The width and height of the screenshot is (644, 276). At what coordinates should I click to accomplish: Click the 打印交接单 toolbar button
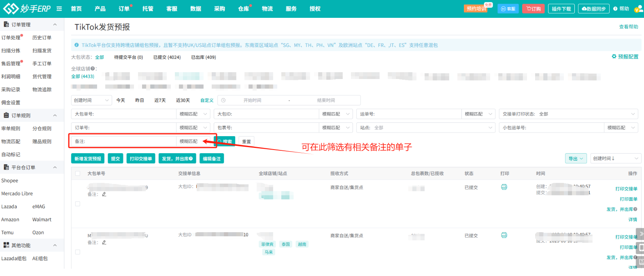141,158
